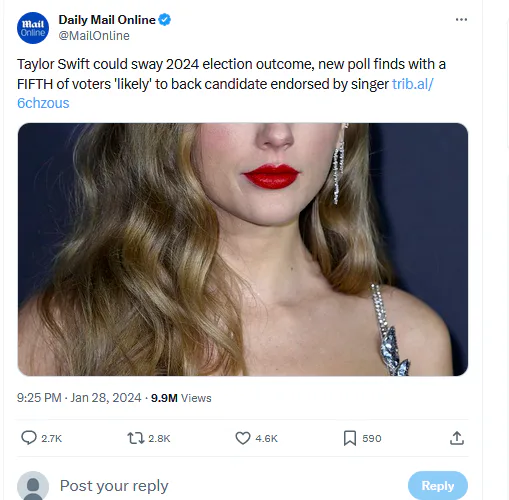Open the three-dot more options menu
This screenshot has height=500, width=509.
[x=461, y=20]
